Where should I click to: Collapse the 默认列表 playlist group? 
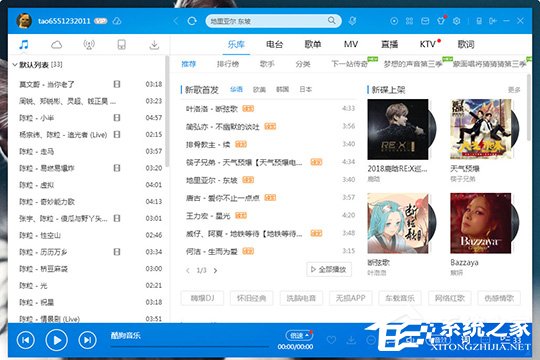(15, 64)
